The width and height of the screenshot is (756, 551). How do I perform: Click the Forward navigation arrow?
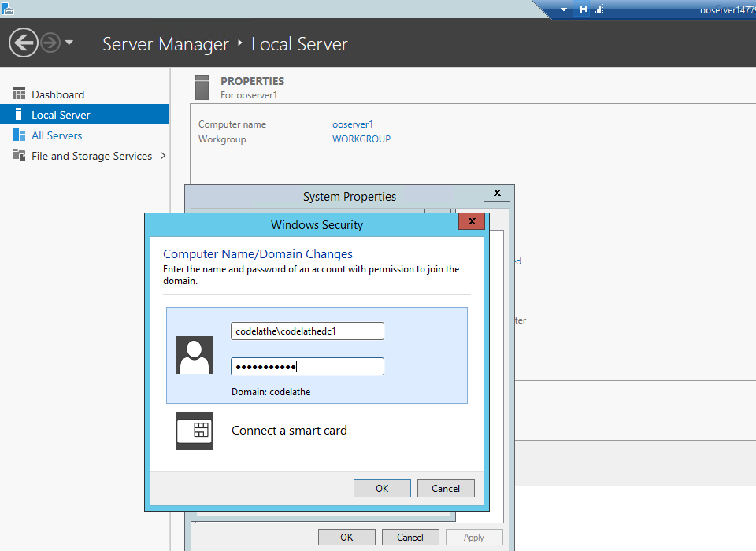50,43
